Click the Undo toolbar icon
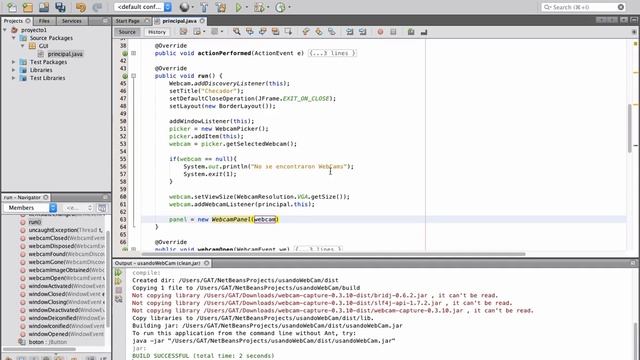This screenshot has width=640, height=360. (x=81, y=7)
